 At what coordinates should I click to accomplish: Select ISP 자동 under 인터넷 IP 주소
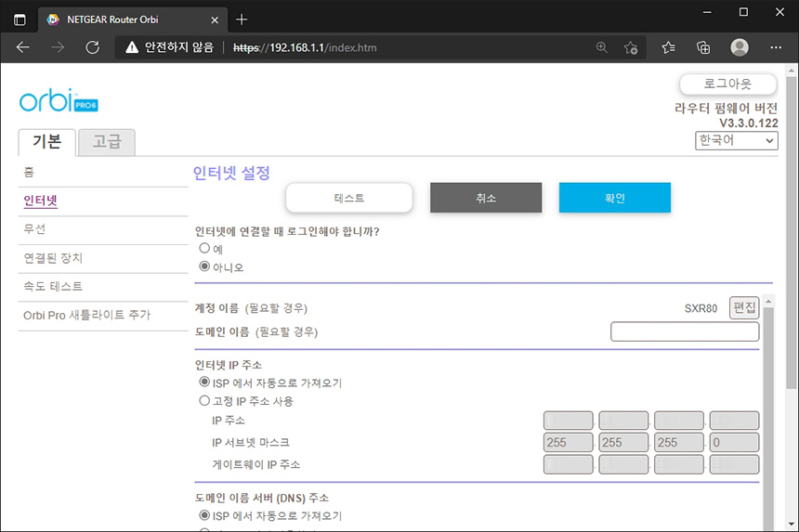pos(204,382)
